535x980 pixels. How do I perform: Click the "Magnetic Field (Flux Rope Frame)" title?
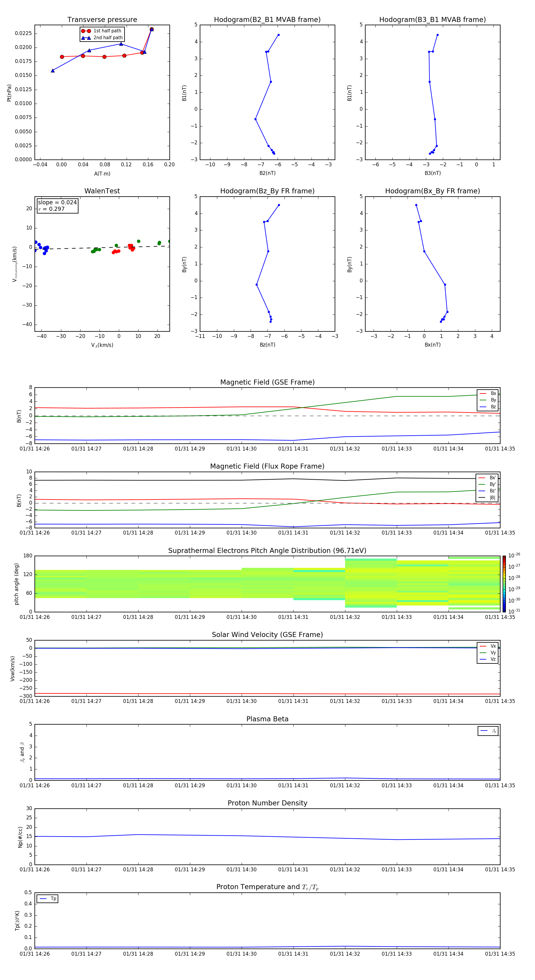tap(267, 467)
